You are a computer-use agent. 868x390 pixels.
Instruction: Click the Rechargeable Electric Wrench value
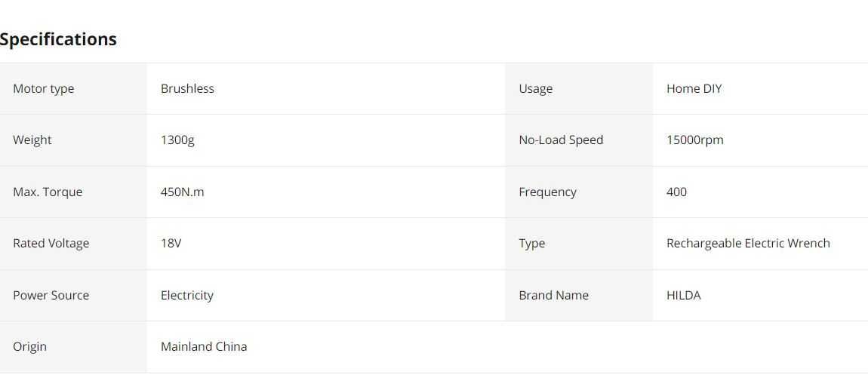tap(748, 244)
